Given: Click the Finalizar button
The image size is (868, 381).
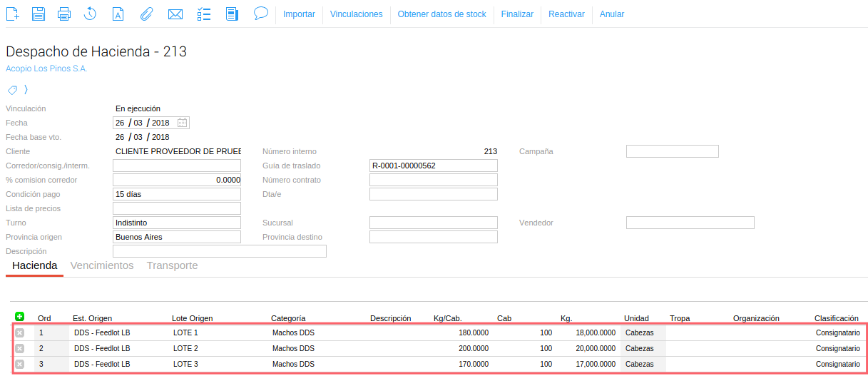Looking at the screenshot, I should click(517, 14).
